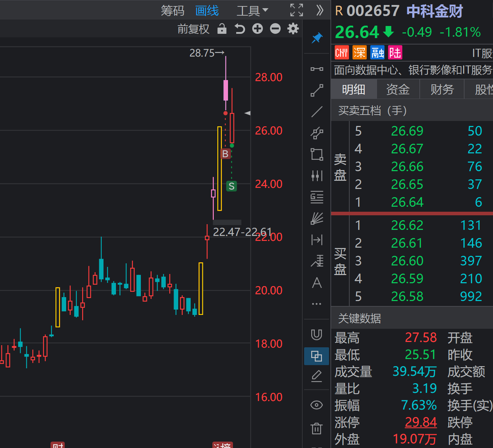Select the fan lines tool

click(x=317, y=218)
